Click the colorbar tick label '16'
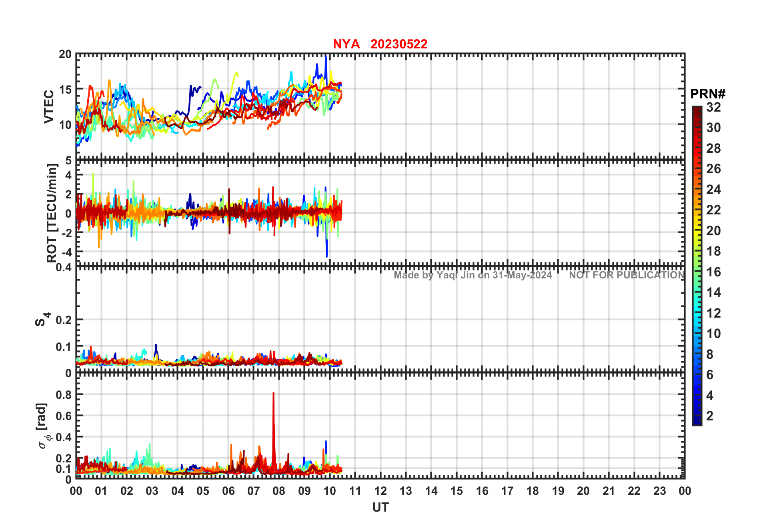The height and width of the screenshot is (532, 761). [713, 272]
